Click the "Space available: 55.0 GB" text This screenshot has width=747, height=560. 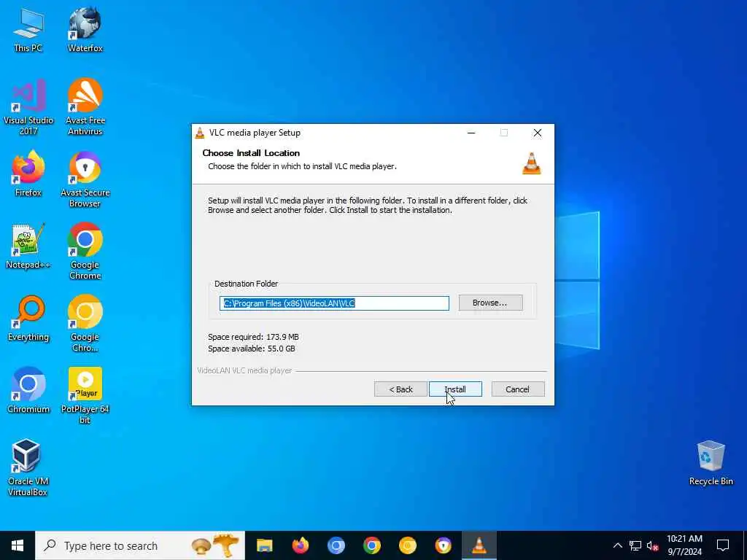(x=252, y=349)
